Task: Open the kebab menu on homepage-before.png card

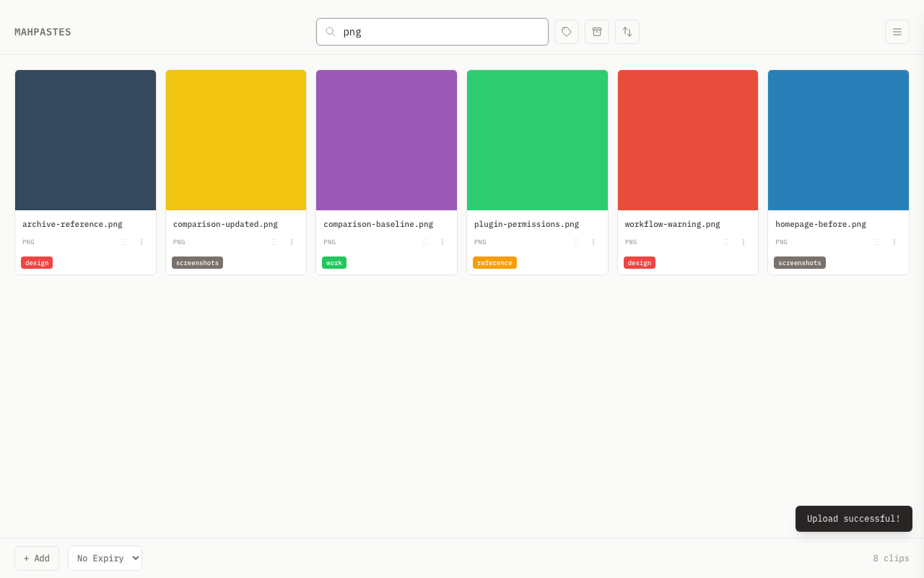Action: coord(894,241)
